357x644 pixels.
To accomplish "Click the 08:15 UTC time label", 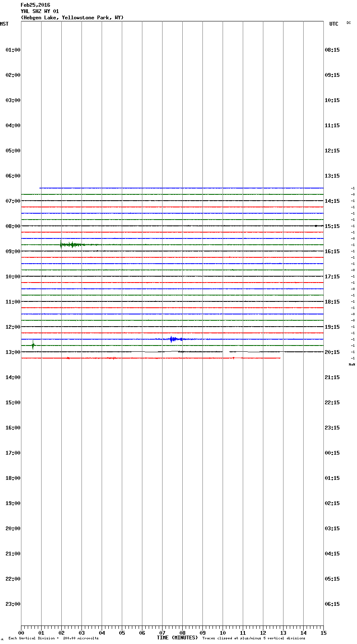I will click(x=332, y=50).
